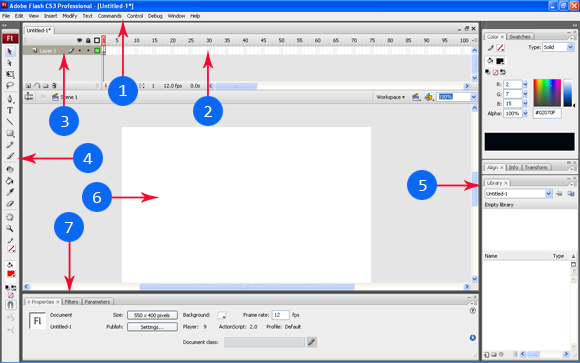Select the Zoom magnifier tool
580x363 pixels.
(10, 229)
